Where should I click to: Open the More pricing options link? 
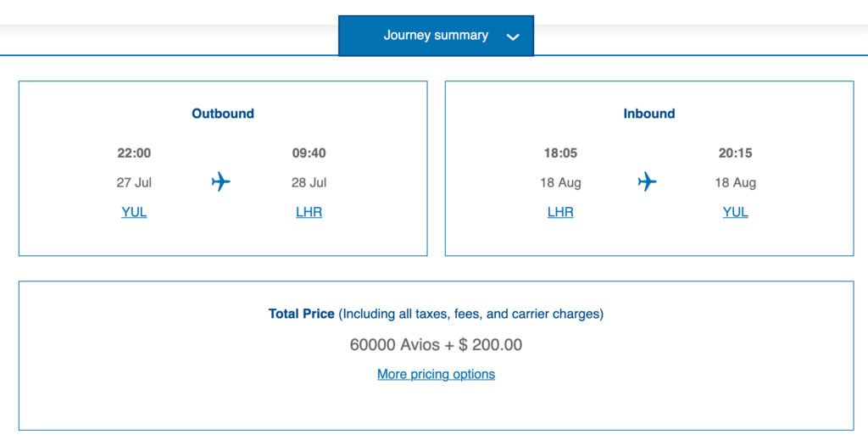coord(436,374)
